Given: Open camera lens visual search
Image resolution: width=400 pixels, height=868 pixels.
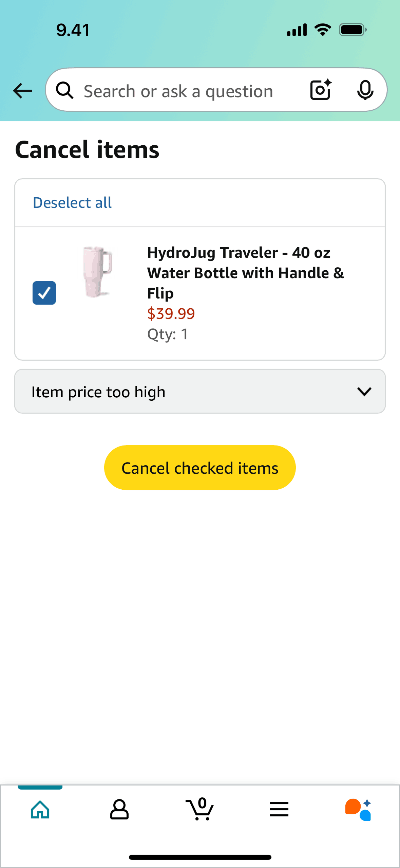Looking at the screenshot, I should point(321,90).
